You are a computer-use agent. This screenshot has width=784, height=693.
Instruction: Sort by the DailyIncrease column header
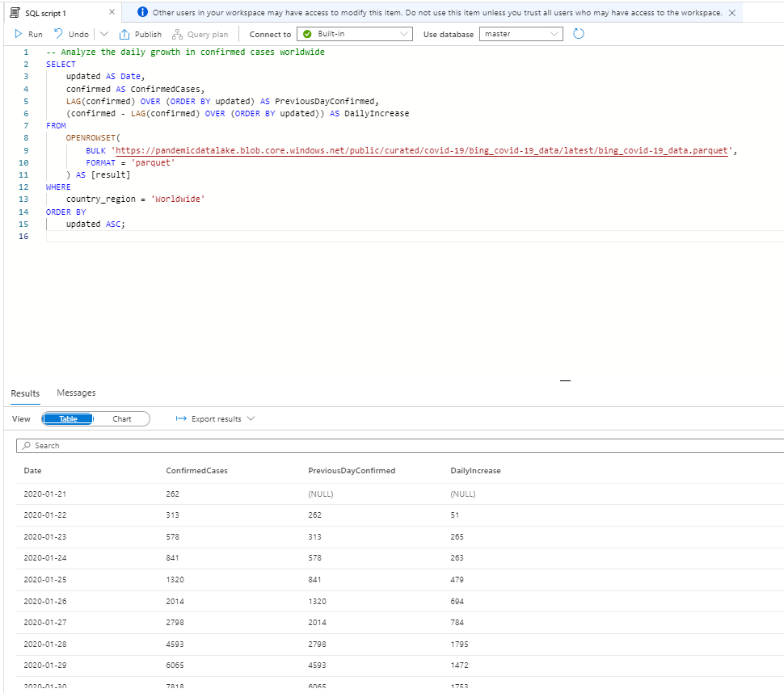coord(475,471)
